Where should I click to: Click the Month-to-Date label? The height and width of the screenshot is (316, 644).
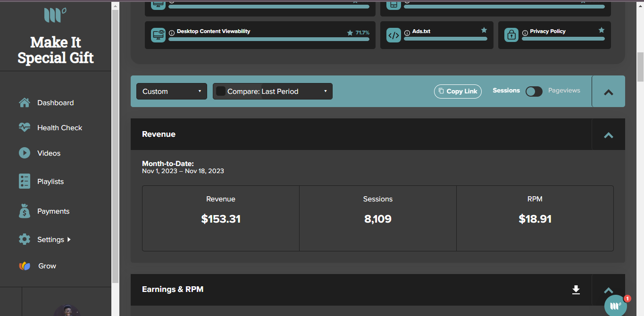click(168, 164)
